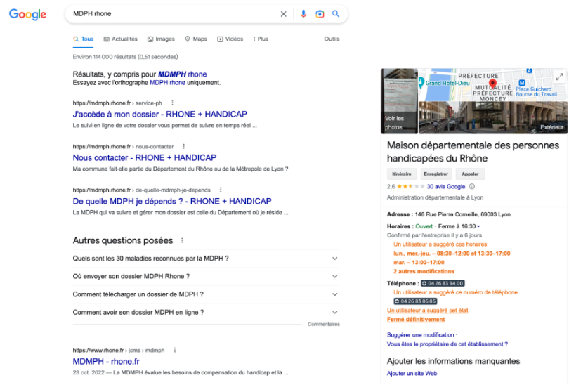Click the 'Un utilisateur a suggéré ces horaires' text
The width and height of the screenshot is (569, 392).
point(440,244)
